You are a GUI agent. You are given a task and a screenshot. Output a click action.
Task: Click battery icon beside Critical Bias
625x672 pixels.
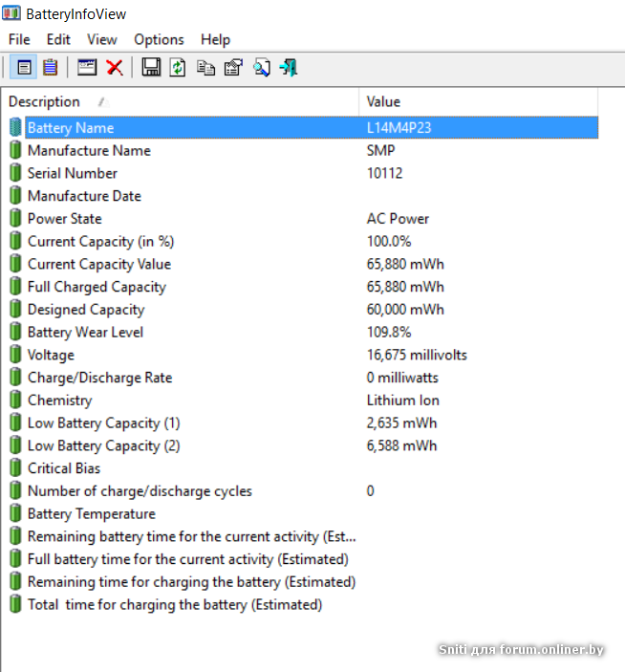(15, 468)
